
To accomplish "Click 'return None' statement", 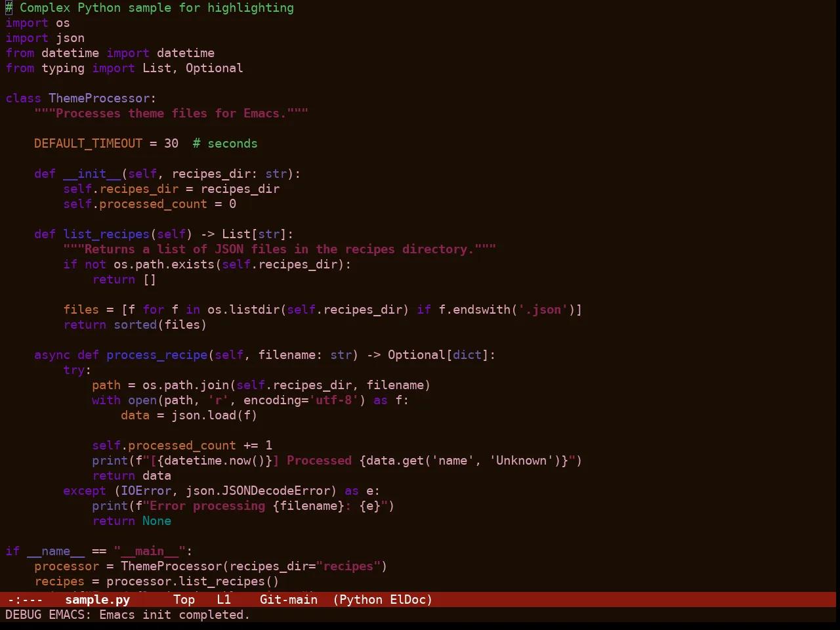I will point(131,521).
